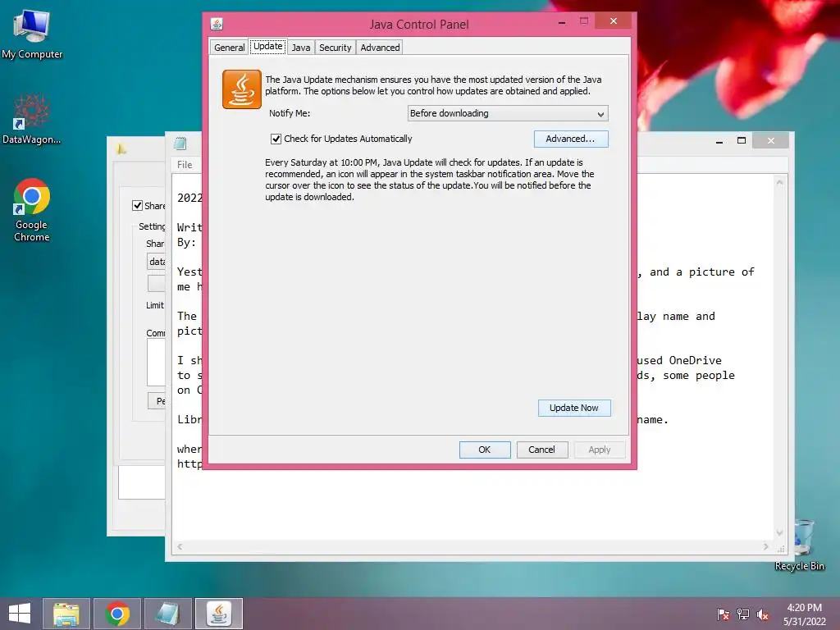Open the File menu in Notepad
This screenshot has height=630, width=840.
coord(185,165)
